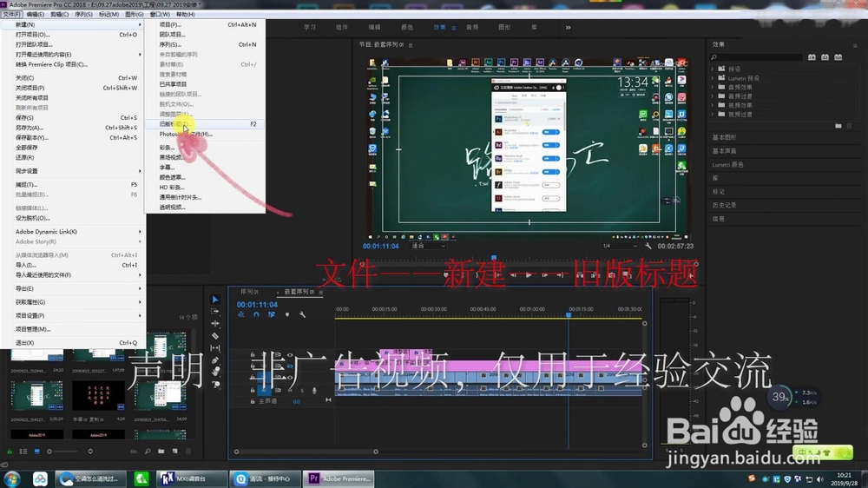
Task: Open the 基本图形 panel
Action: [724, 137]
